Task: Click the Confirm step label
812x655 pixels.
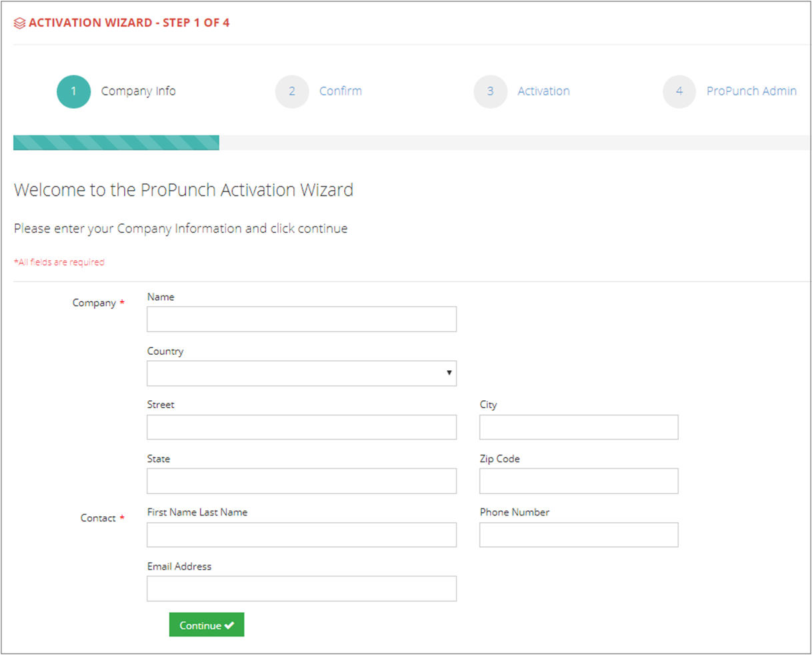Action: pyautogui.click(x=341, y=91)
